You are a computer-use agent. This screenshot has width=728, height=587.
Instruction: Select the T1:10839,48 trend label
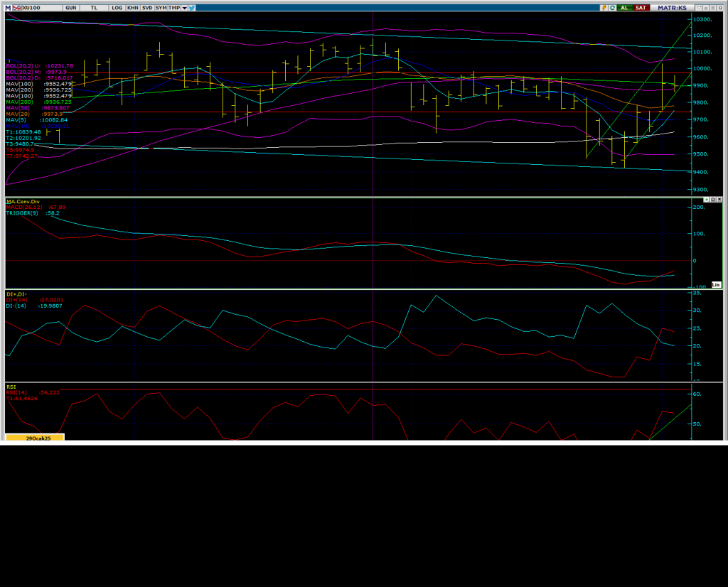[23, 132]
